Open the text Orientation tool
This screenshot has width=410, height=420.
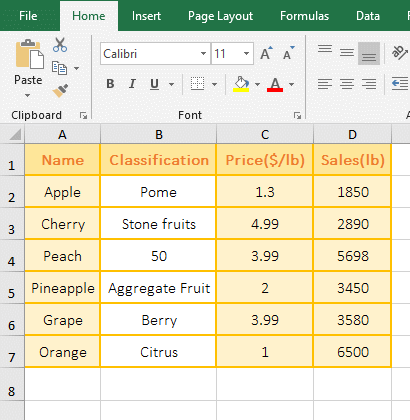coord(399,52)
